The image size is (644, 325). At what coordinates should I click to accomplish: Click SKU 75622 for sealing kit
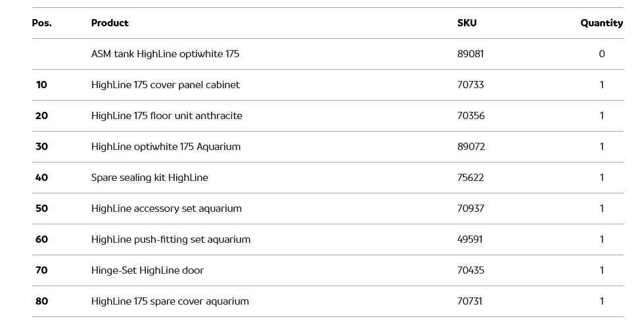coord(471,178)
